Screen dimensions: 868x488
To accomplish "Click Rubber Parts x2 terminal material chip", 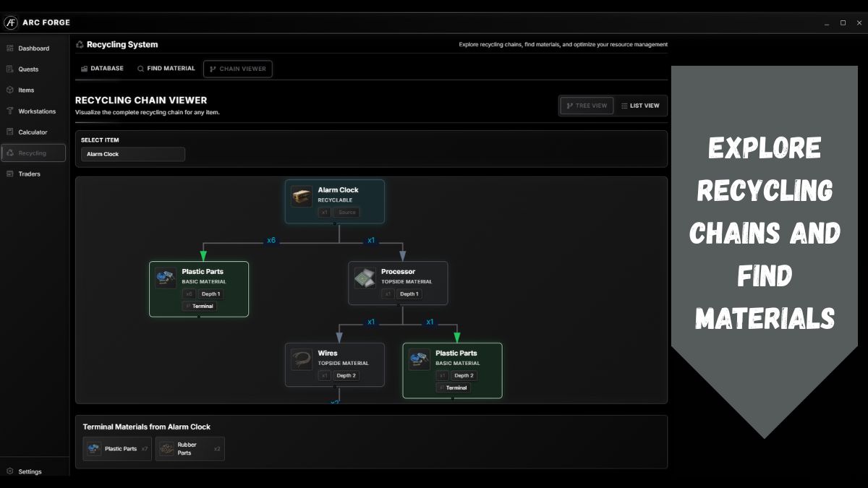I will (x=190, y=449).
